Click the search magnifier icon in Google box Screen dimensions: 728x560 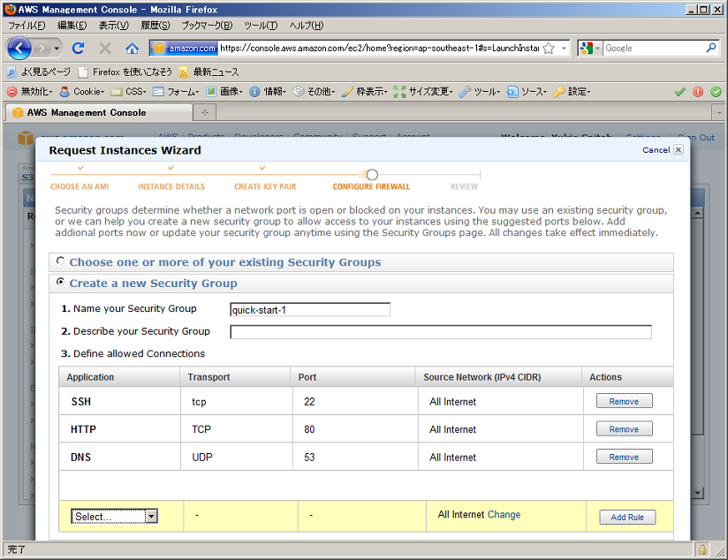711,49
